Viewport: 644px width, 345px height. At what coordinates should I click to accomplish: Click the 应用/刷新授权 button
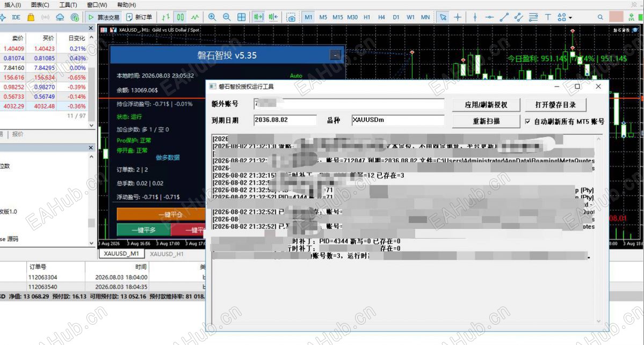486,105
